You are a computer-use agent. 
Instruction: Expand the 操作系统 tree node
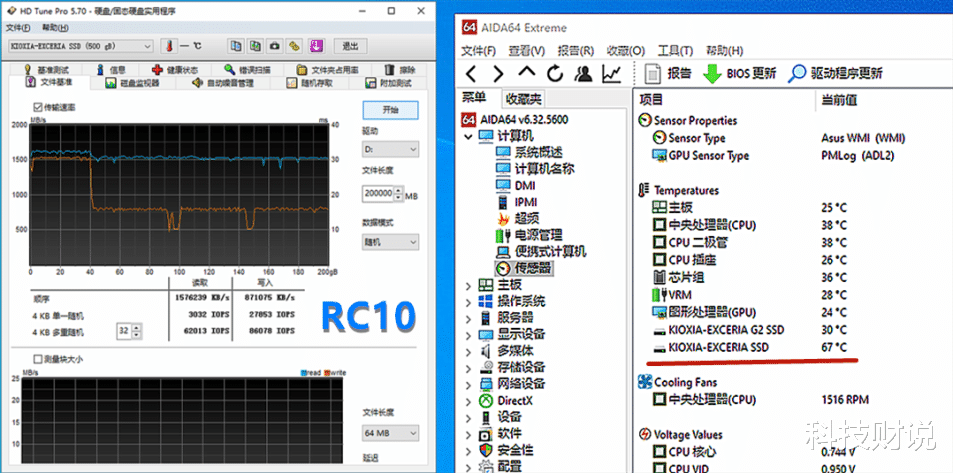[x=468, y=302]
